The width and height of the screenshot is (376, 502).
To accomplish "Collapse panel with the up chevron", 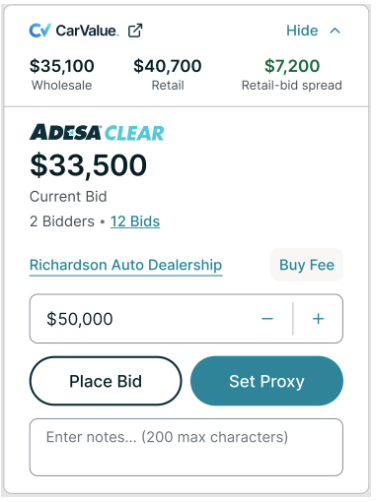I will coord(335,31).
